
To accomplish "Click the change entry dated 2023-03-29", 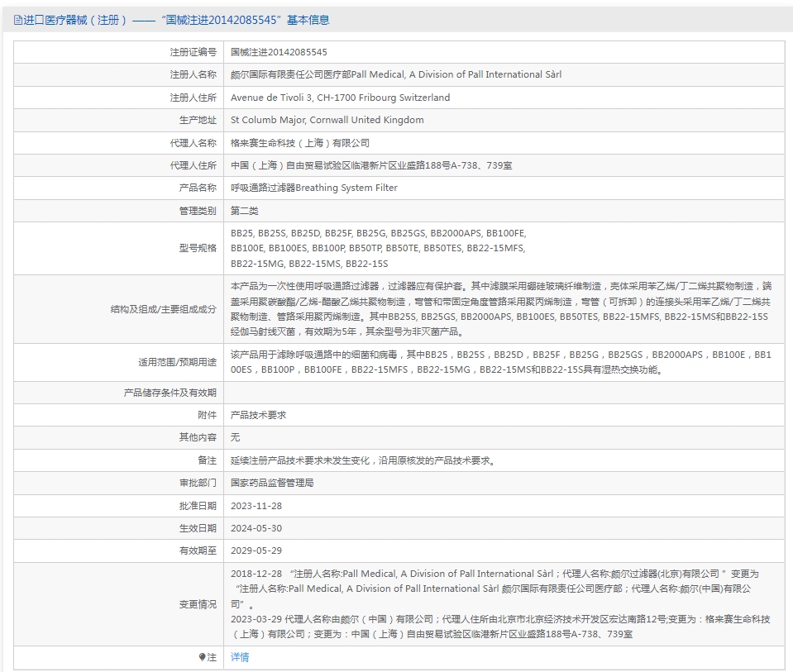I will click(500, 627).
